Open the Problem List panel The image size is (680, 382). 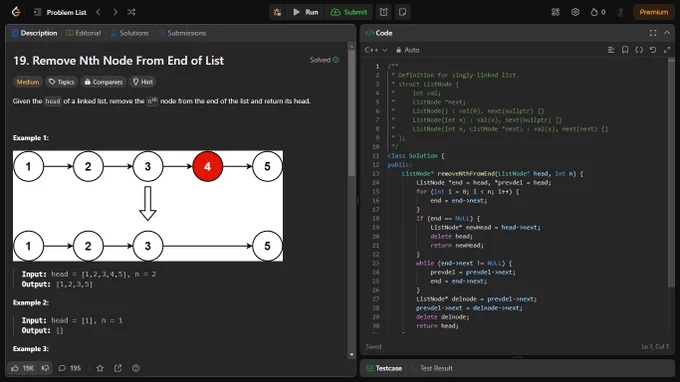pos(60,12)
